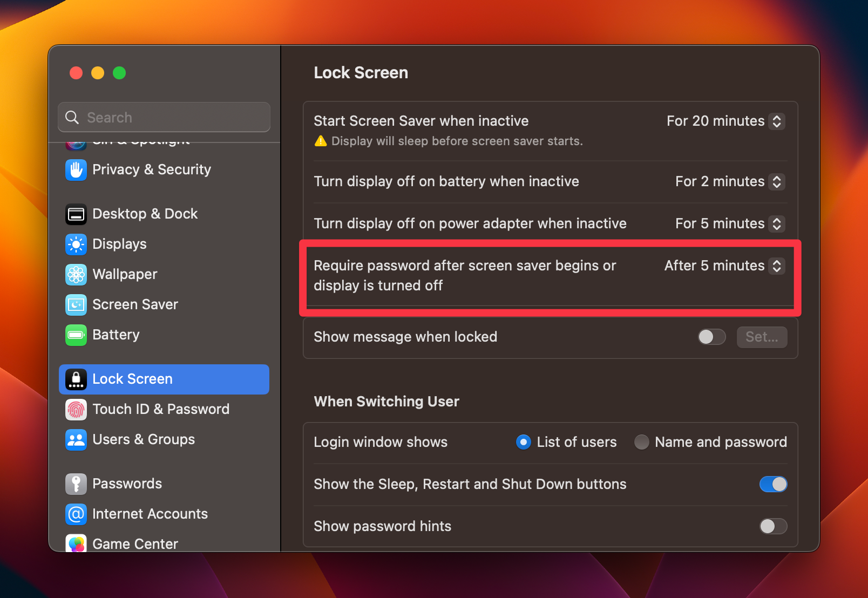Click the Set... lock message button
Image resolution: width=868 pixels, height=598 pixels.
click(762, 337)
